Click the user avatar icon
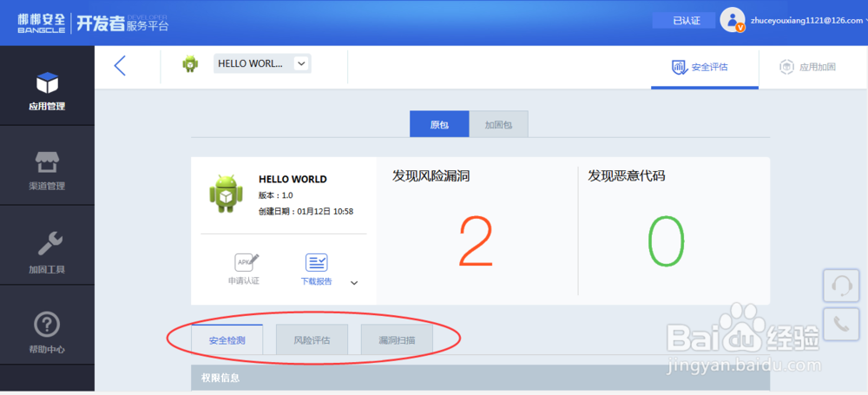 (733, 20)
